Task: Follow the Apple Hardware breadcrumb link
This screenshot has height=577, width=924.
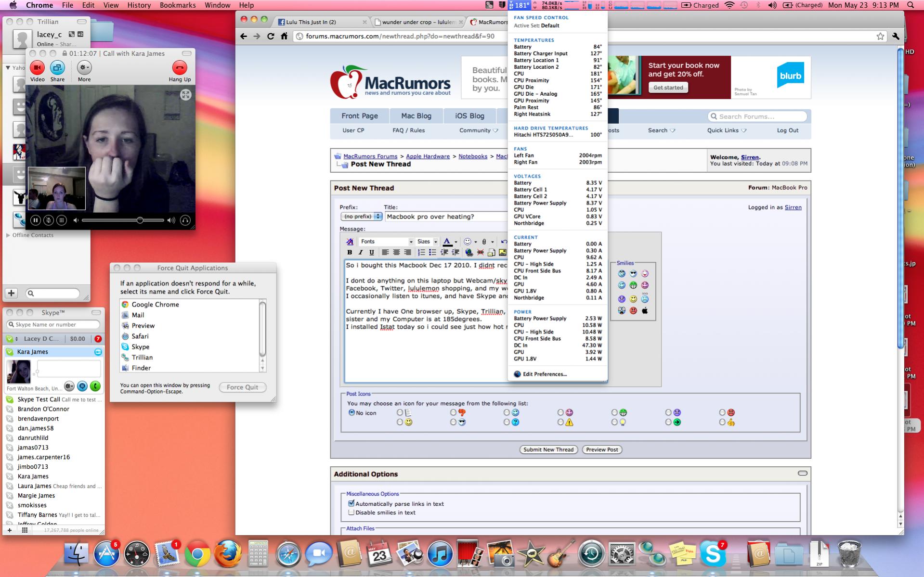Action: [428, 156]
